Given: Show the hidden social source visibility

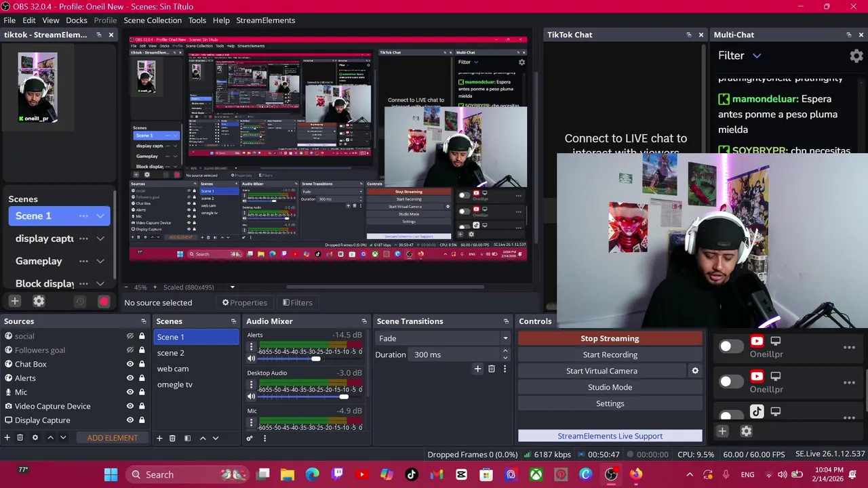Looking at the screenshot, I should click(130, 336).
